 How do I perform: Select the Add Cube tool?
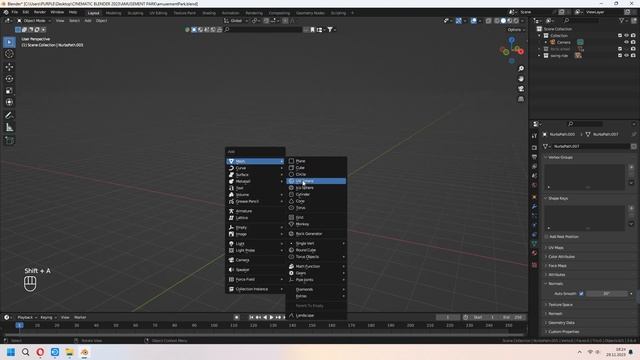(x=9, y=140)
